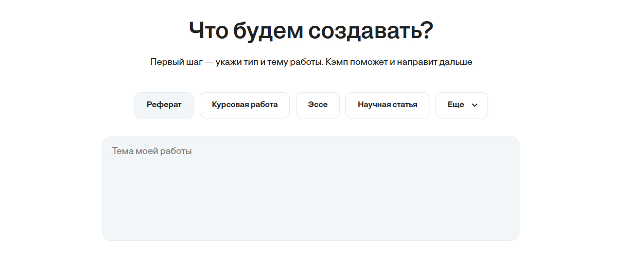The height and width of the screenshot is (275, 644).
Task: Pick the Эссе option
Action: coord(318,105)
